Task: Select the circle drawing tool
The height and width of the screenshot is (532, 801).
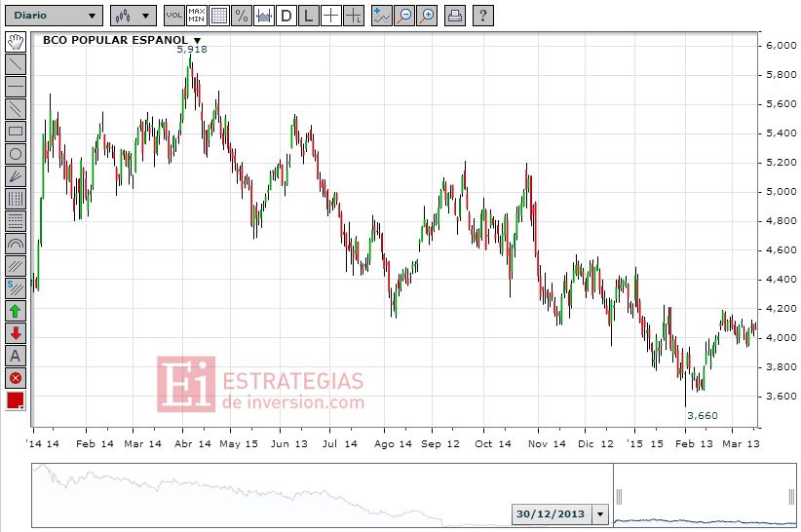Action: (x=16, y=154)
